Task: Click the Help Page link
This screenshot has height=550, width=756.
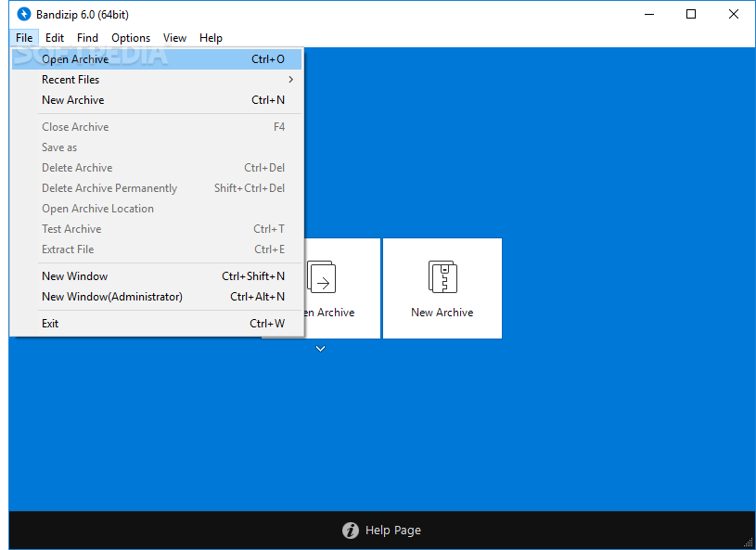Action: point(393,531)
